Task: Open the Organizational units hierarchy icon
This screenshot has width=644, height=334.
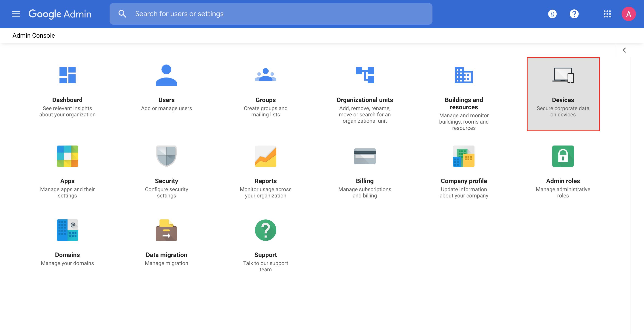Action: pyautogui.click(x=365, y=75)
